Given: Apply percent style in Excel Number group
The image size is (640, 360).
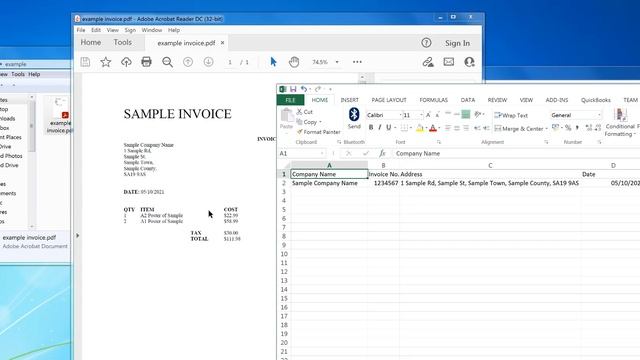Looking at the screenshot, I should click(x=568, y=128).
